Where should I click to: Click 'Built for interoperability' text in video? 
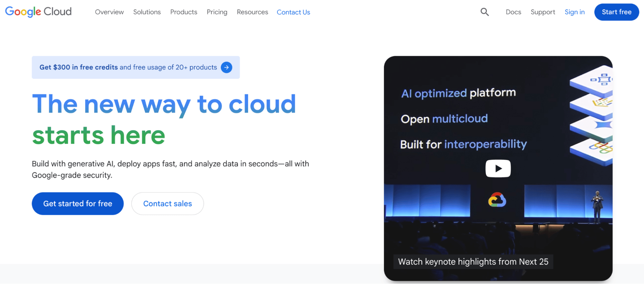click(x=464, y=144)
